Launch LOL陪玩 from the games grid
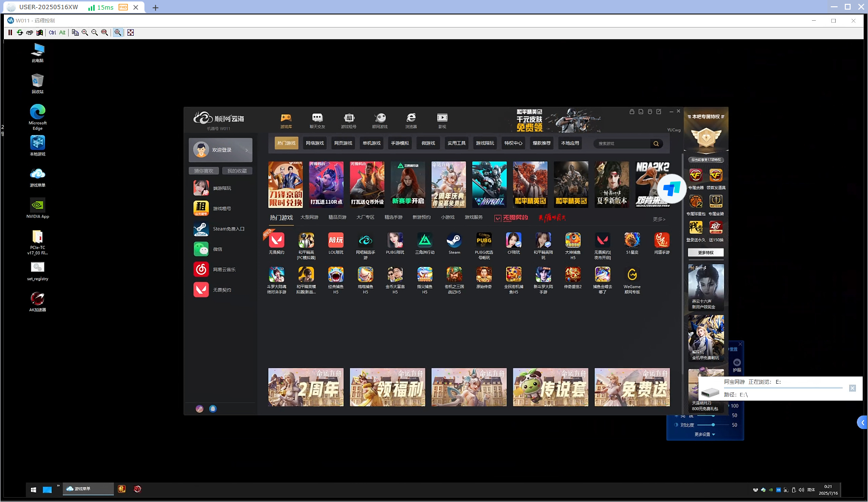Screen dimensions: 868x502 pos(336,243)
